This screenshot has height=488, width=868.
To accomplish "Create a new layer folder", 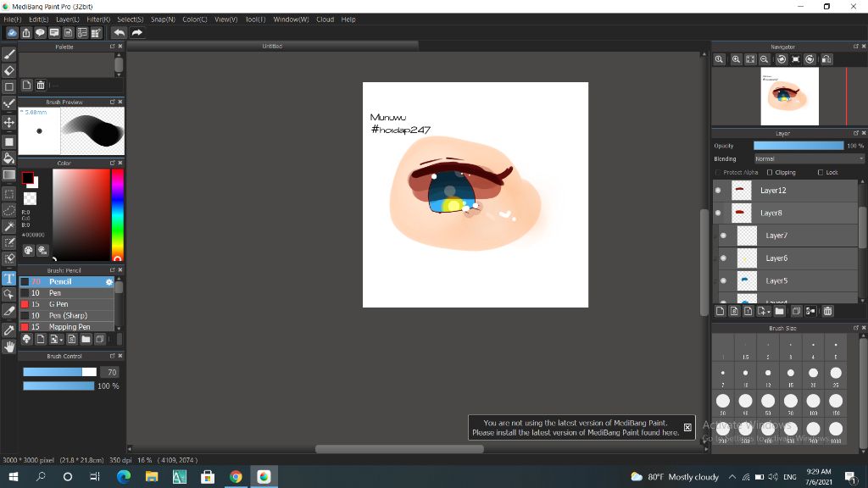I will pos(780,311).
